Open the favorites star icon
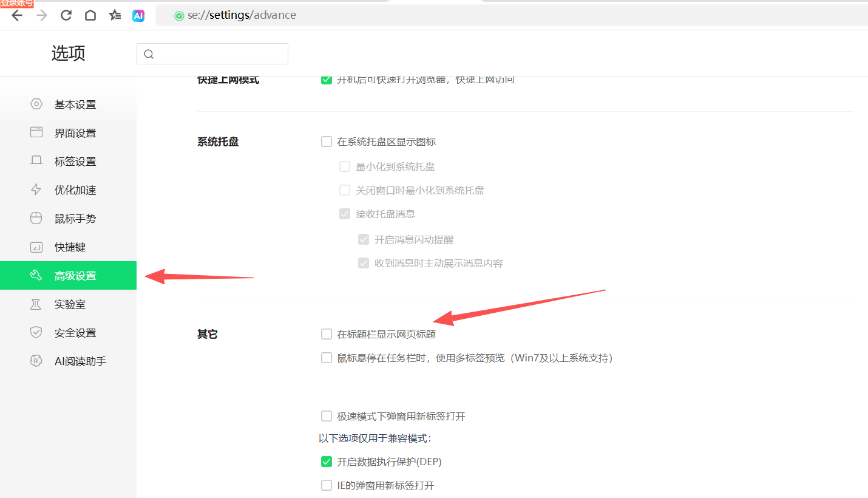Image resolution: width=868 pixels, height=498 pixels. 115,15
